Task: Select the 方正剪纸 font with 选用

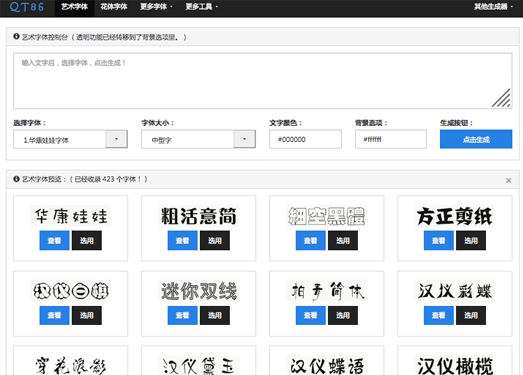Action: (x=471, y=241)
